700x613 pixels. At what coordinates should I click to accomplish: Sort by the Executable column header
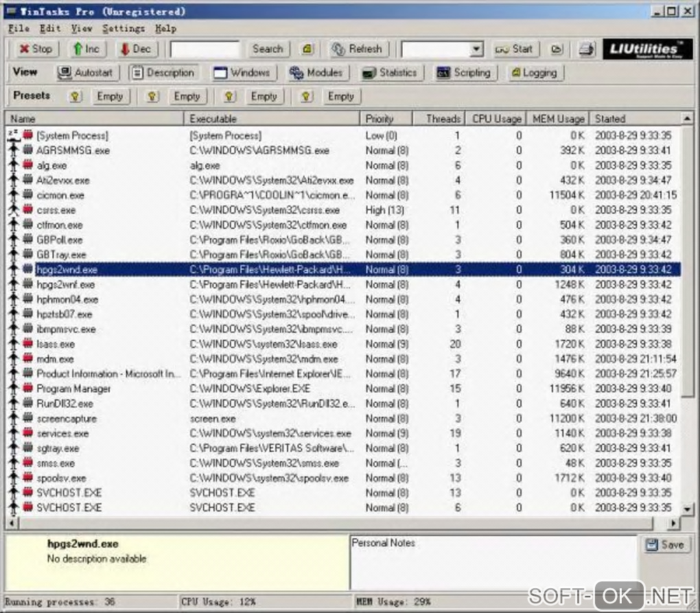point(272,119)
